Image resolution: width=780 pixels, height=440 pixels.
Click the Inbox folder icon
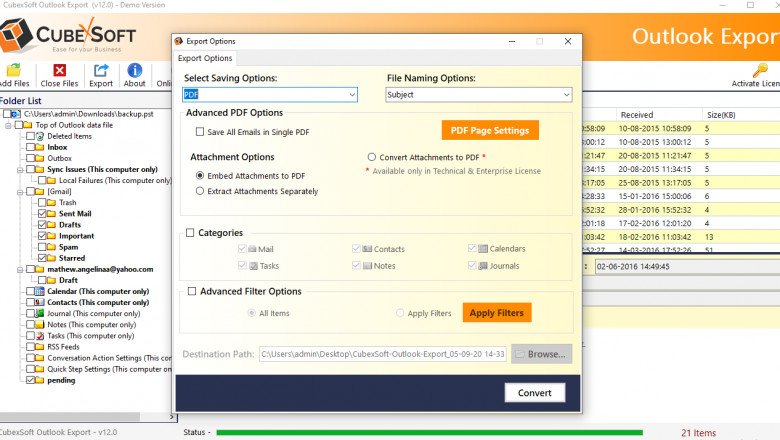coord(39,147)
